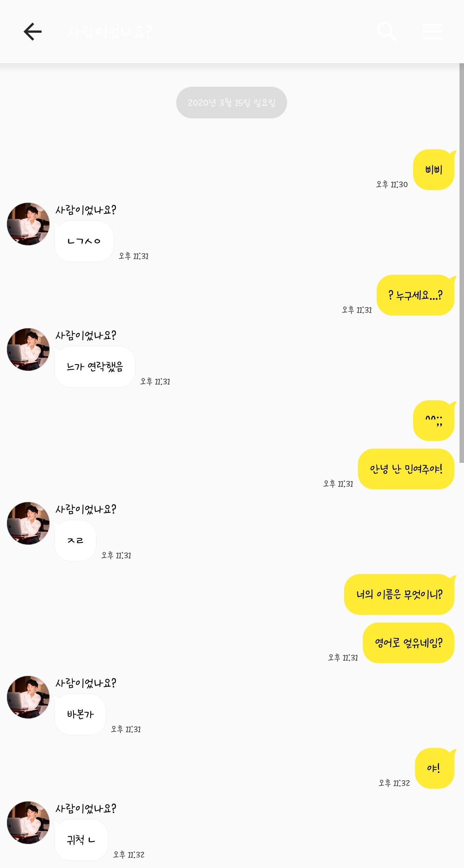
Task: Tap the '? 누구세요...?' yellow bubble
Action: (415, 295)
